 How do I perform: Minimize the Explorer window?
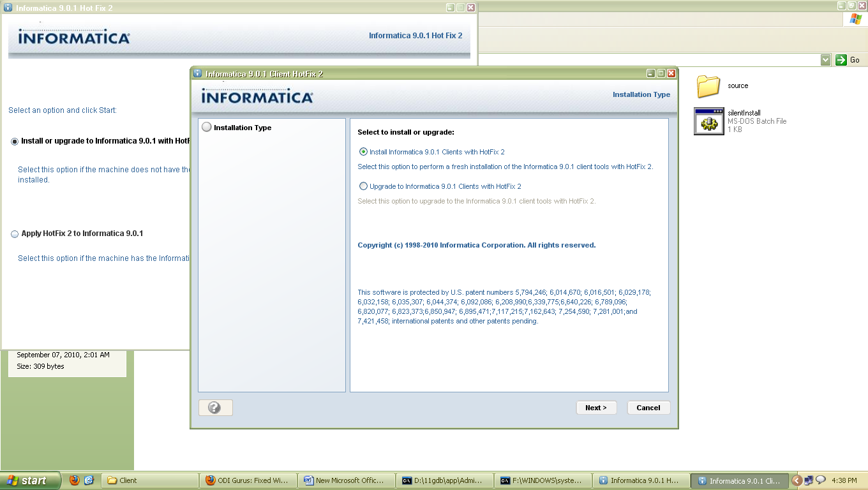pos(842,5)
